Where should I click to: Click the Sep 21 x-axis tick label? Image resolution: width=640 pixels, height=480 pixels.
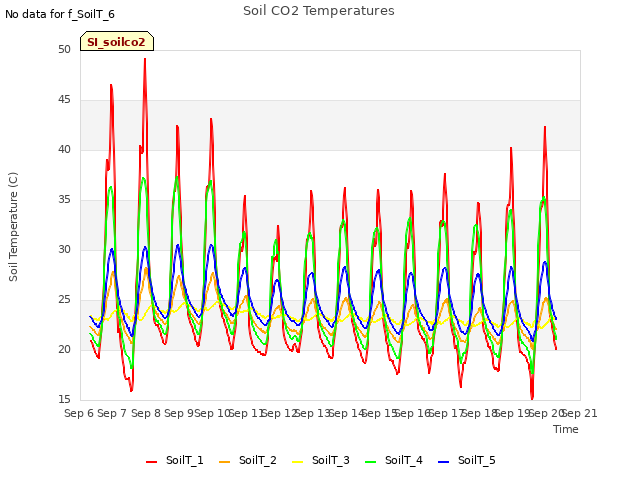(580, 413)
